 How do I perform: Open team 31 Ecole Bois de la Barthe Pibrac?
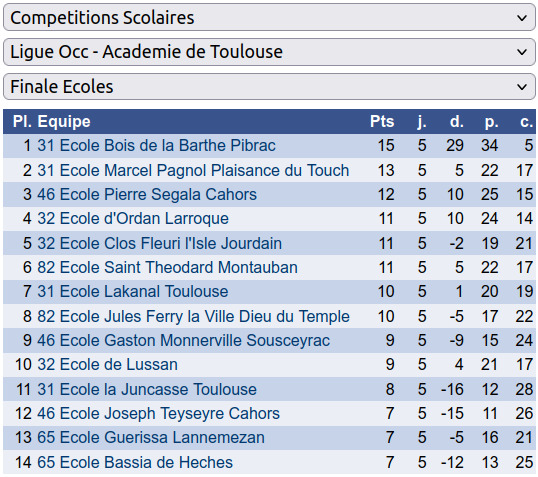click(156, 146)
